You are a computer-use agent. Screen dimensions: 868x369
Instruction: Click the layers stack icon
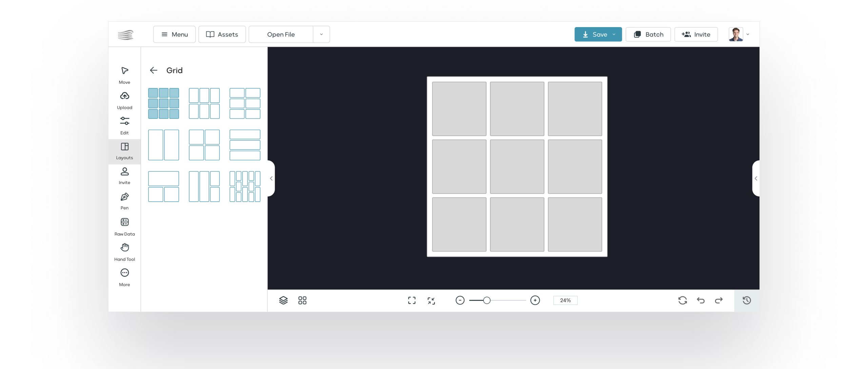pyautogui.click(x=283, y=300)
